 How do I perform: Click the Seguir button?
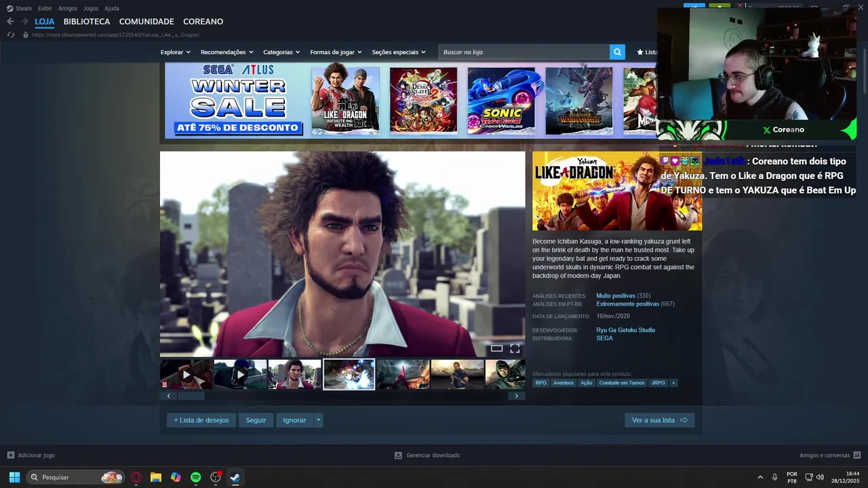256,420
